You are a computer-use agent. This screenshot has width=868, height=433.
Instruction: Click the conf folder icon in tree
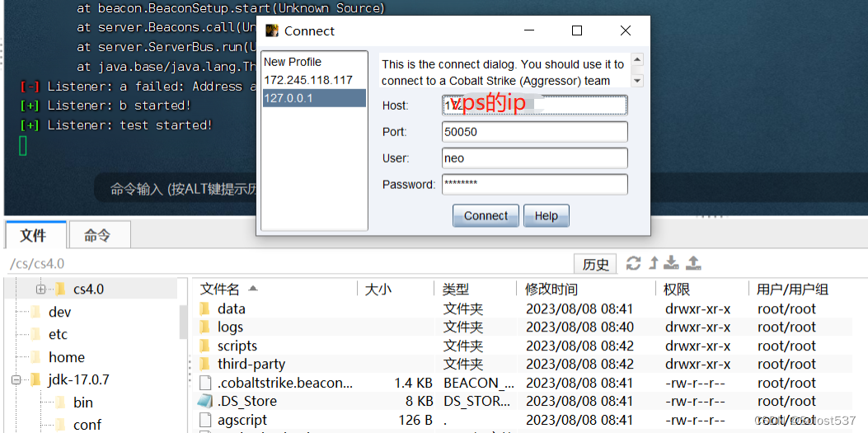coord(60,425)
